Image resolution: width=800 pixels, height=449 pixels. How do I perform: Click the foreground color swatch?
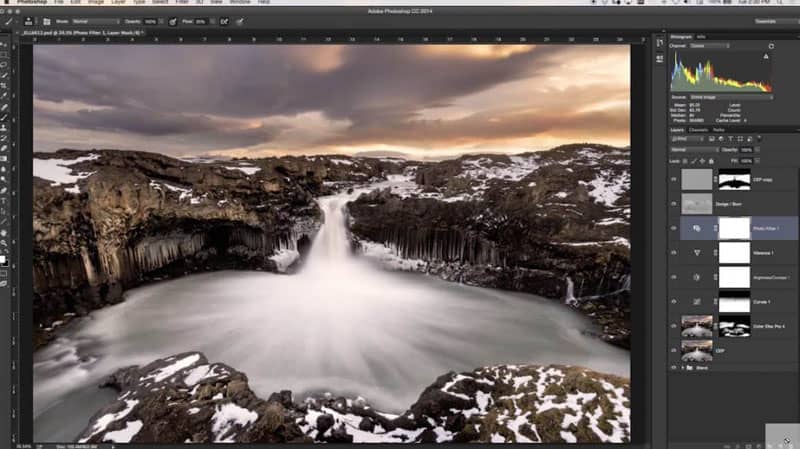(4, 258)
